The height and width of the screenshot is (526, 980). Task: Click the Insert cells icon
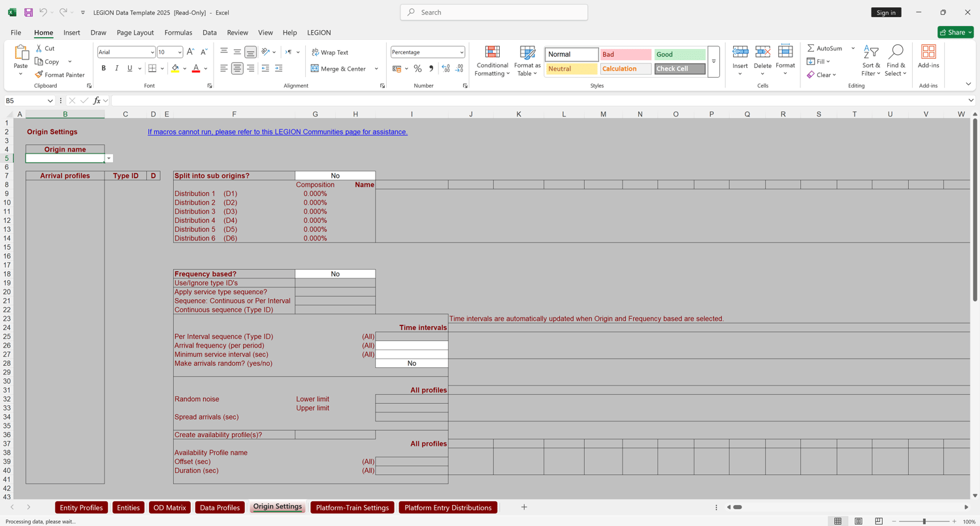click(740, 53)
